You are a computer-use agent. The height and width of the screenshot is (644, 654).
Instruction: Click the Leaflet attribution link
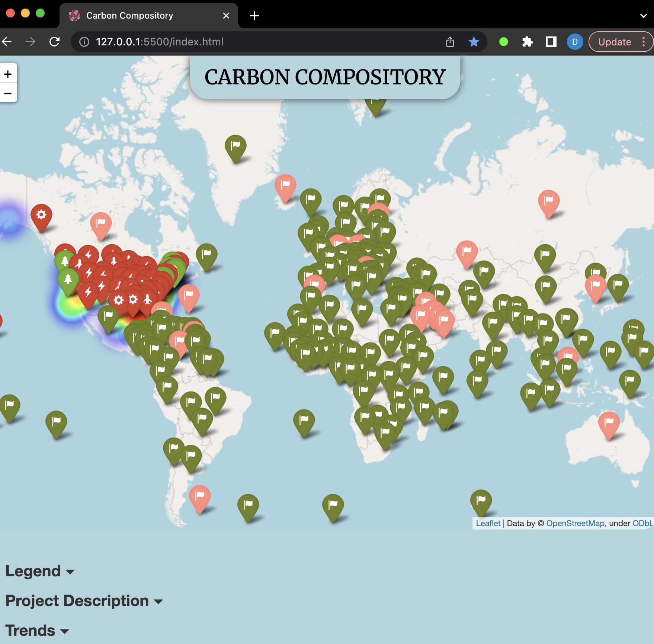488,524
